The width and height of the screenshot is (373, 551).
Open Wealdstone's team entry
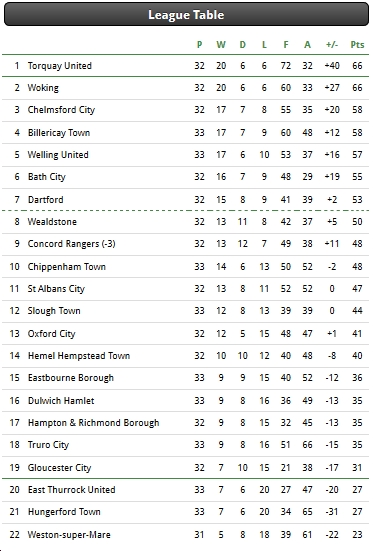click(52, 222)
